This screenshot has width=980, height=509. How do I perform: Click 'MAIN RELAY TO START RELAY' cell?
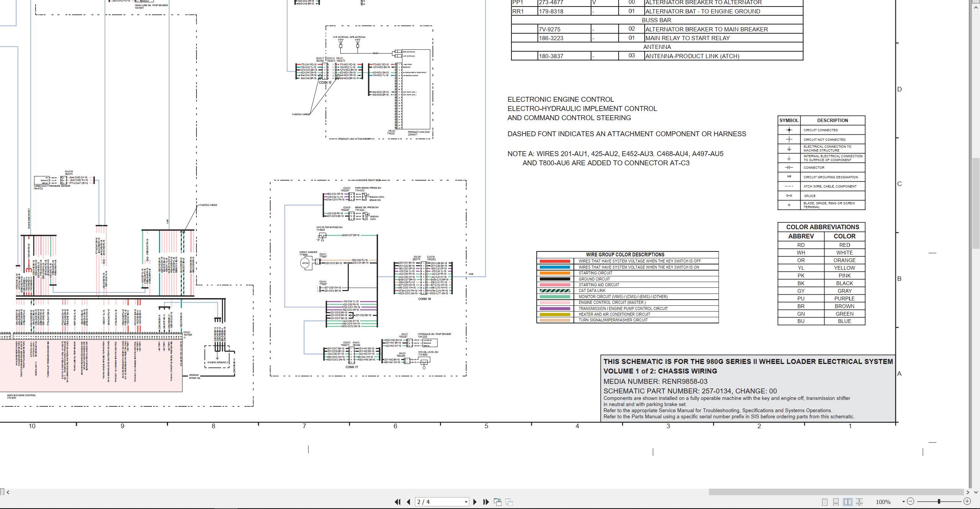click(724, 38)
